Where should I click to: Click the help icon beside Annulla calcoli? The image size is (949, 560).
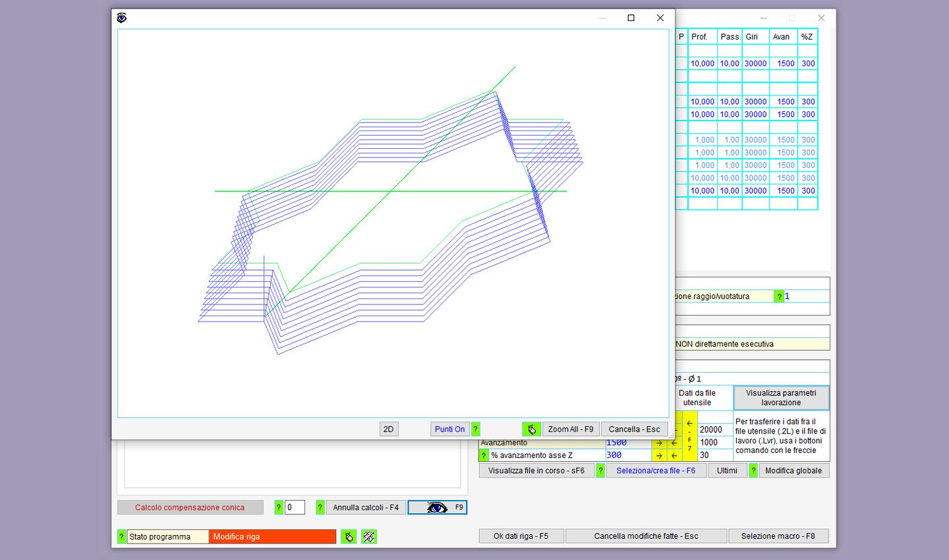pos(320,507)
